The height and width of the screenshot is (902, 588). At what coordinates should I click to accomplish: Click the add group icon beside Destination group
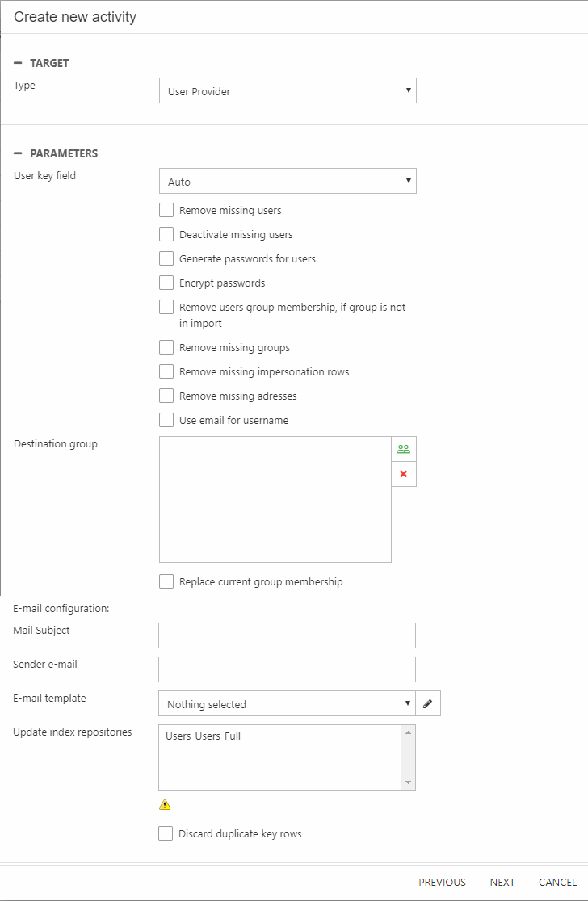(404, 449)
